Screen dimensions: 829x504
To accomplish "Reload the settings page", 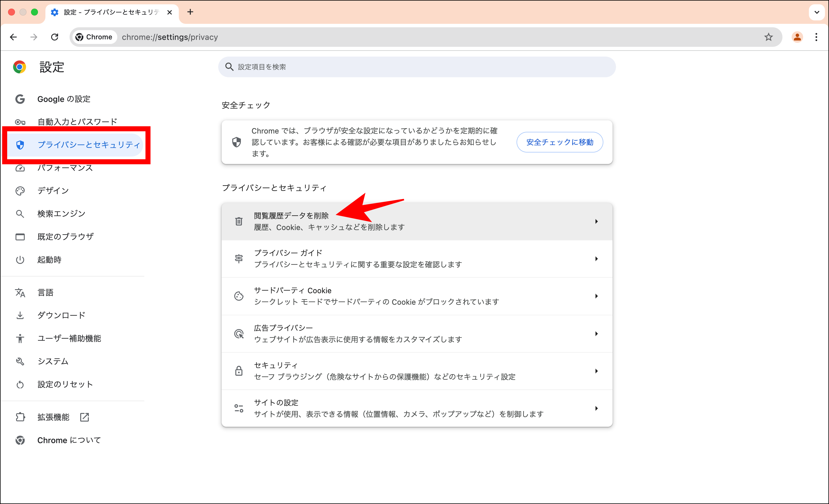I will [55, 37].
